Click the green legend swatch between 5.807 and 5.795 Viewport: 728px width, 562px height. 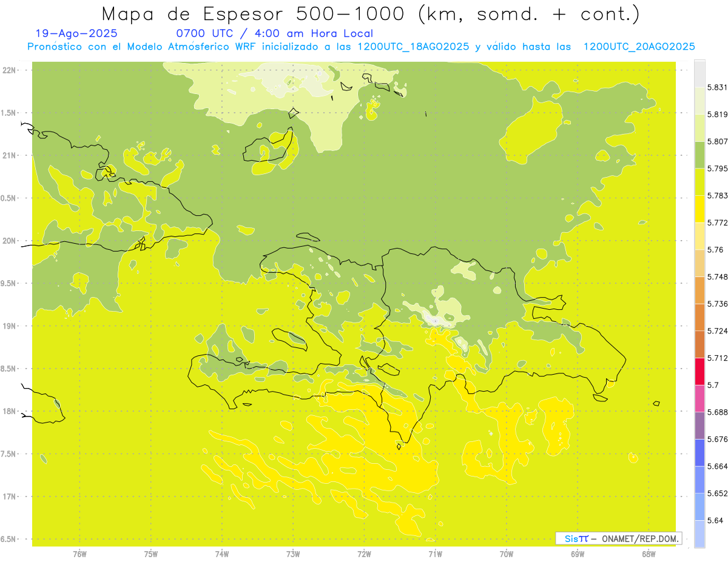699,155
